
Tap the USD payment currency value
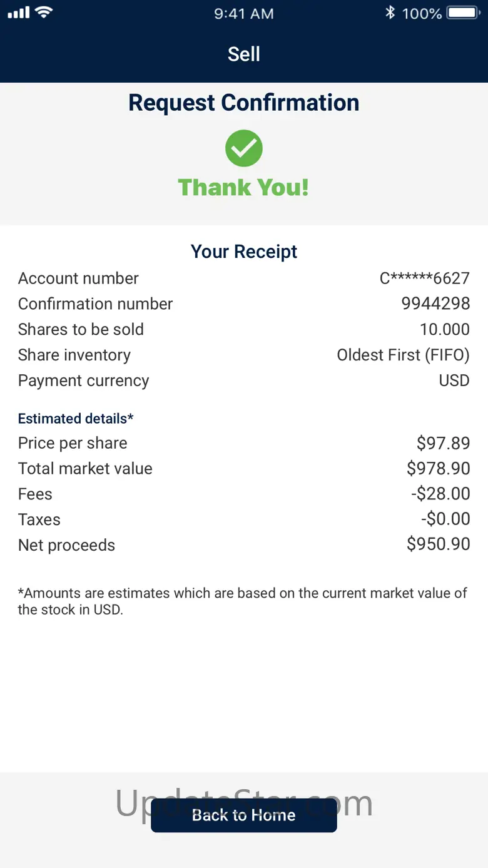point(454,380)
